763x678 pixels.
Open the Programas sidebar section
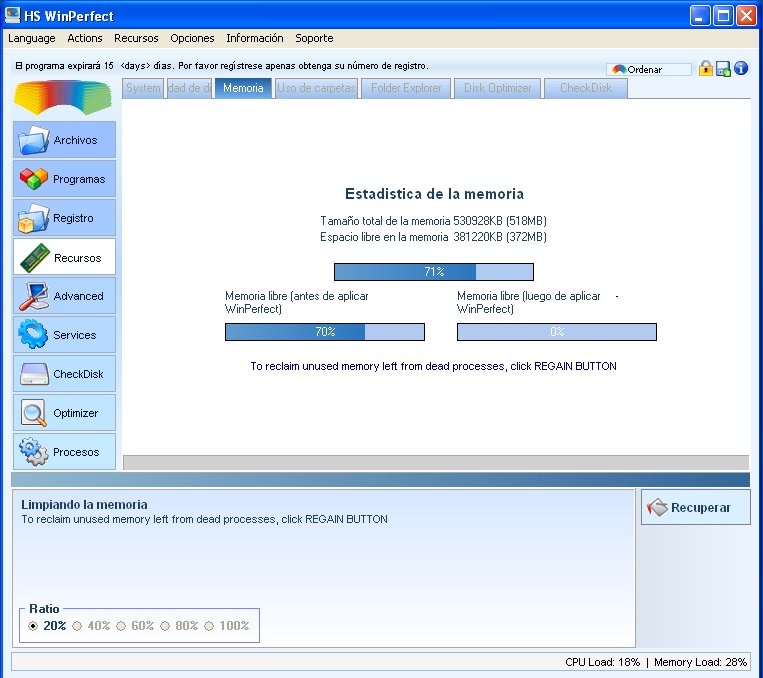pyautogui.click(x=64, y=179)
